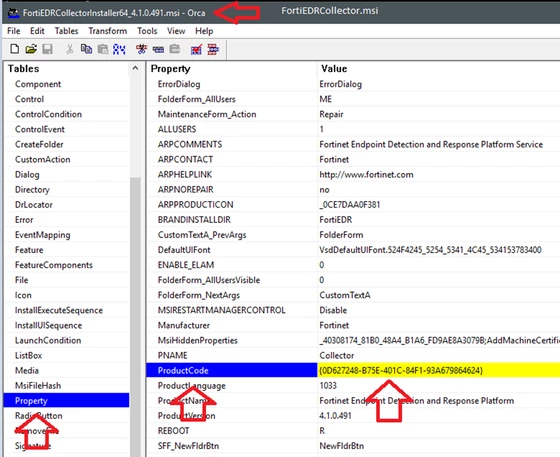Open the Transform menu
This screenshot has height=457, width=560.
108,31
